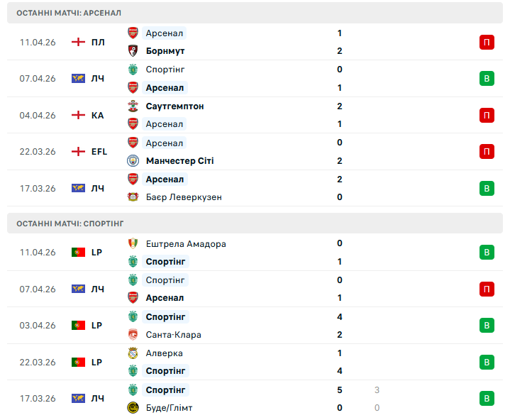Viewport: 510px width, 420px height.
Task: Select the 'Останні матчі: Арсенал' section header
Action: [68, 13]
